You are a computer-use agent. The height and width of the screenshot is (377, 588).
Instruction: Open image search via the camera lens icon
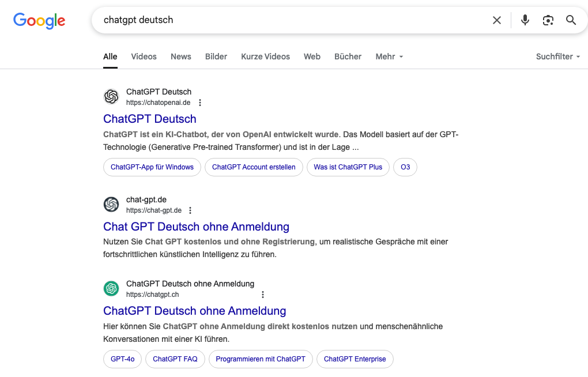point(548,20)
